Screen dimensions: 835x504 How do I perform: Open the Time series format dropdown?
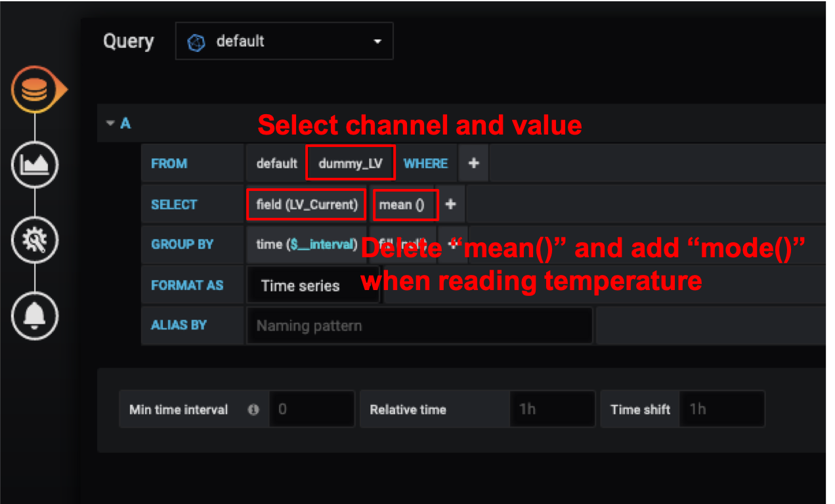314,285
